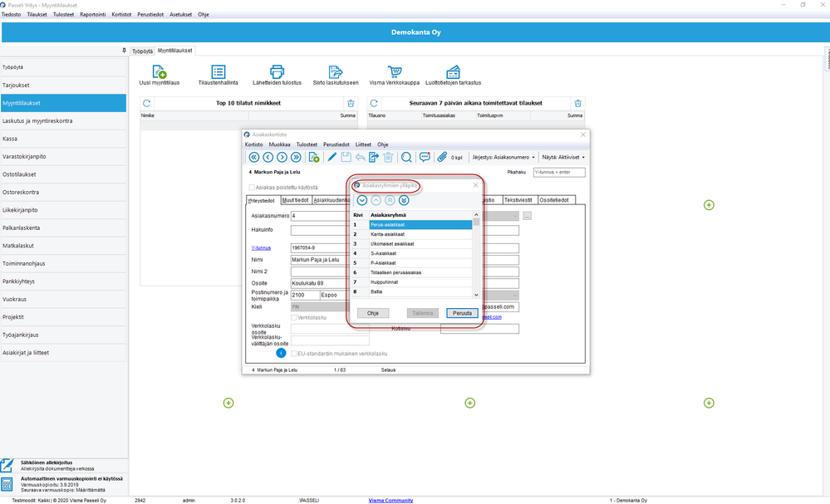Viewport: 830px width, 504px height.
Task: Open the Järjestys: Asiakasnumero dropdown
Action: click(503, 157)
